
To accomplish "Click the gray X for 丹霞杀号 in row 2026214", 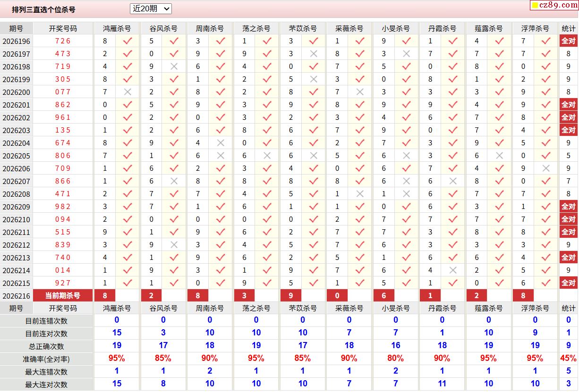I will (453, 270).
